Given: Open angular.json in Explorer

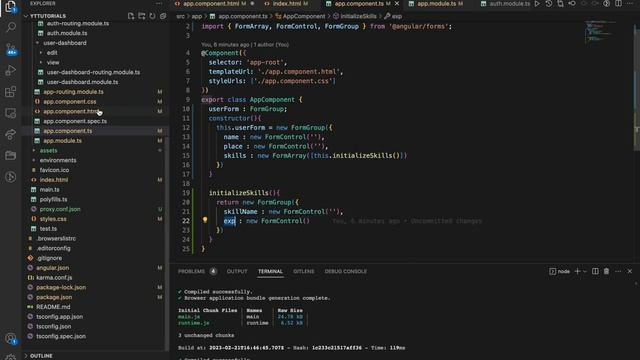Looking at the screenshot, I should click(x=53, y=268).
